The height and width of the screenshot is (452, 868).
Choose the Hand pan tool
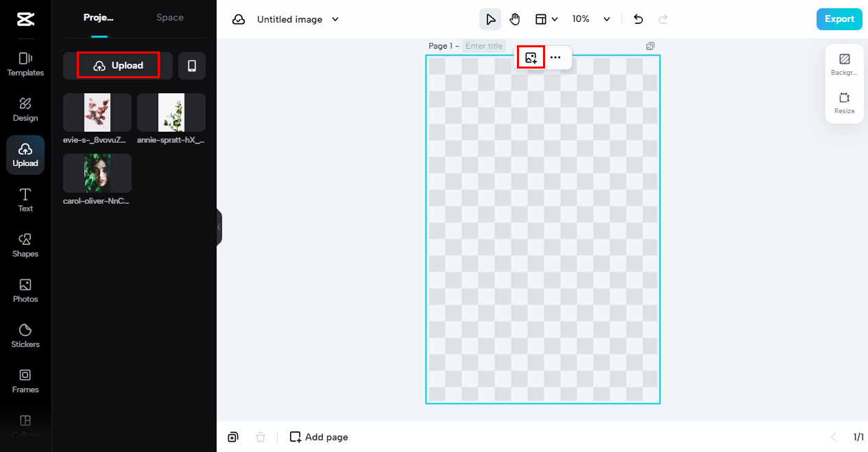tap(515, 19)
